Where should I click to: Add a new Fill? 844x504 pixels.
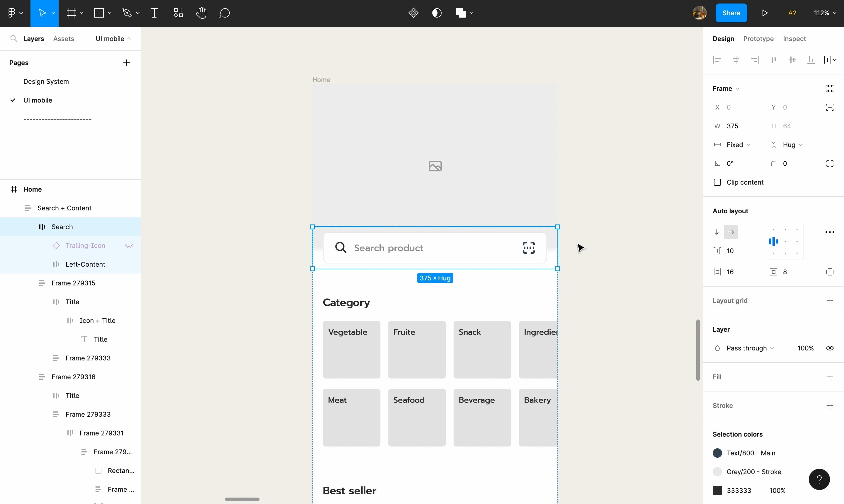pos(830,377)
